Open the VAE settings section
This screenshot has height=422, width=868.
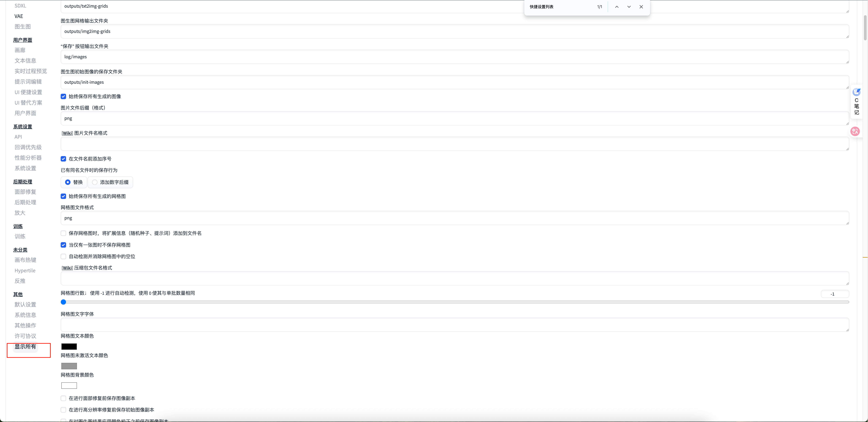pos(19,16)
